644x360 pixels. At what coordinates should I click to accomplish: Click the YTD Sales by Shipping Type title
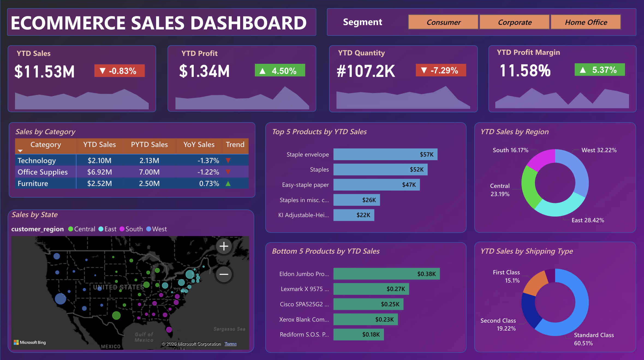pyautogui.click(x=527, y=251)
